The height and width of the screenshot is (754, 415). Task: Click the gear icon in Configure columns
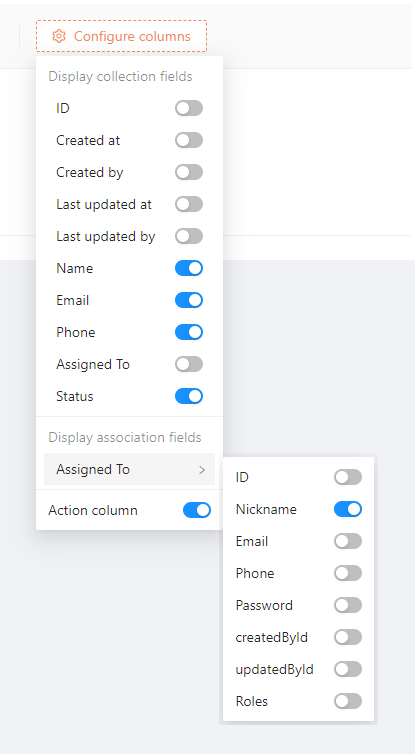click(x=59, y=36)
